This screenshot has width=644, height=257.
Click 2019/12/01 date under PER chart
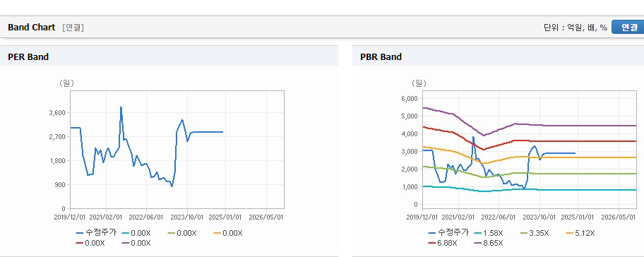pyautogui.click(x=70, y=217)
